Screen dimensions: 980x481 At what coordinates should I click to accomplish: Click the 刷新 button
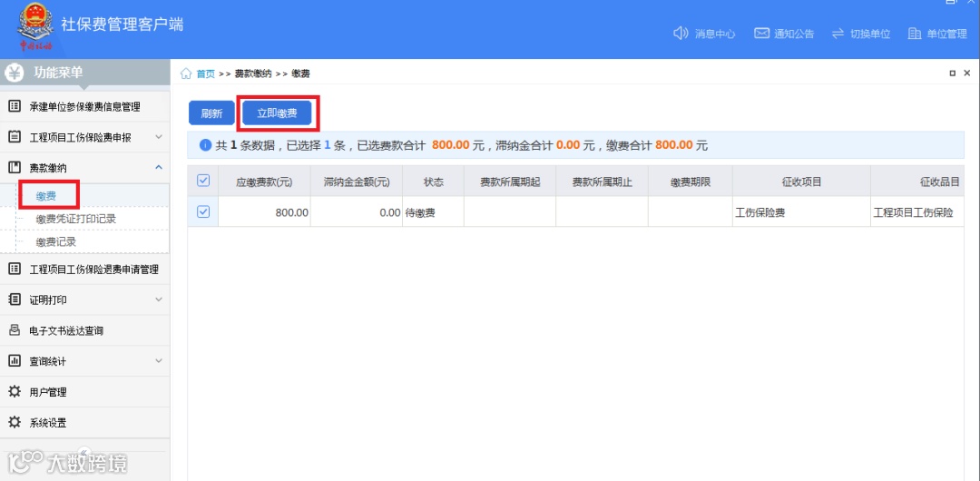tap(211, 113)
